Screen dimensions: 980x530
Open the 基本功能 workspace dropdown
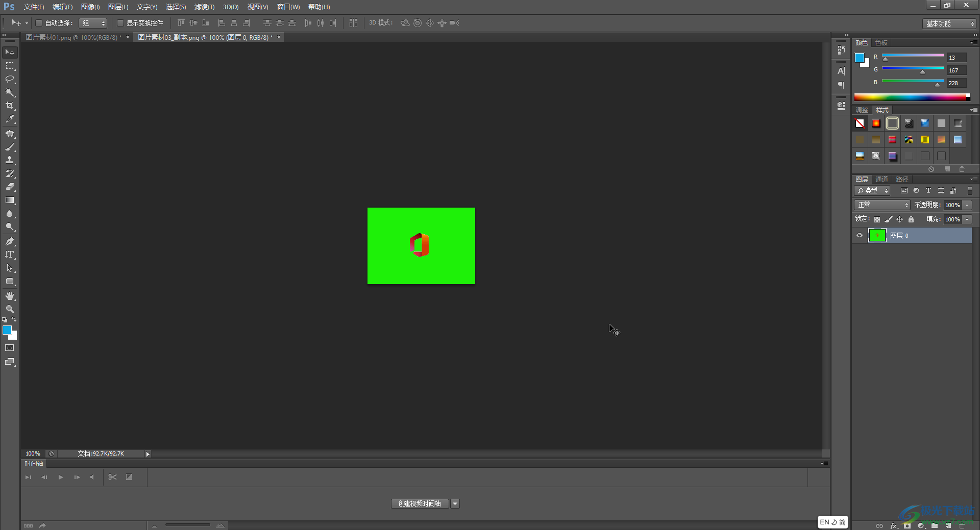tap(949, 23)
